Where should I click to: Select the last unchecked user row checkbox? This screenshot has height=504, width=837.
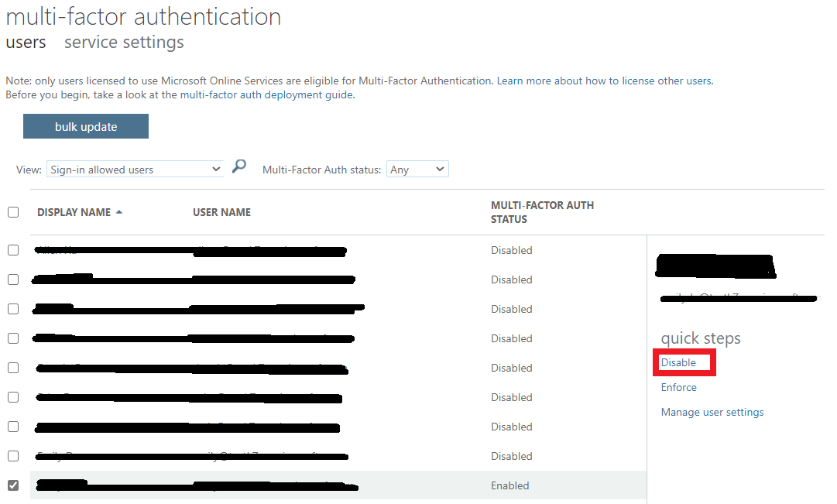(13, 456)
